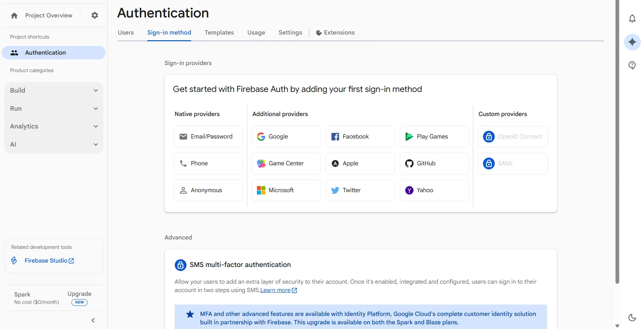Click the NEW badge under Upgrade
Screen dimensions: 644x329
(x=79, y=302)
